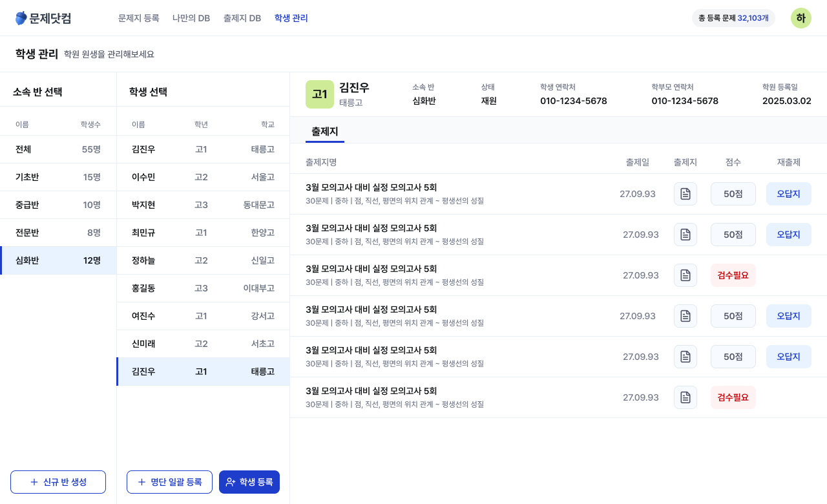Select student 이수민 in the list
The image size is (827, 504).
tap(203, 177)
